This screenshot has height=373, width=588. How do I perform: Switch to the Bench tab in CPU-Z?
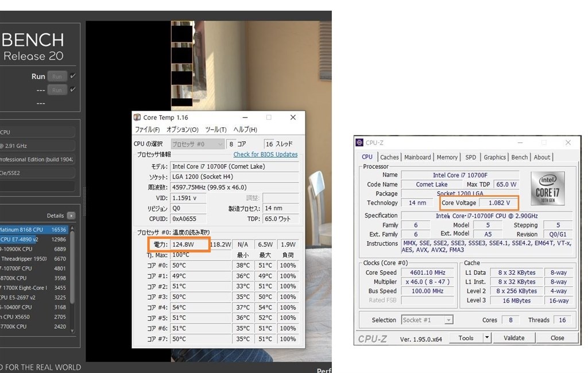tap(519, 157)
